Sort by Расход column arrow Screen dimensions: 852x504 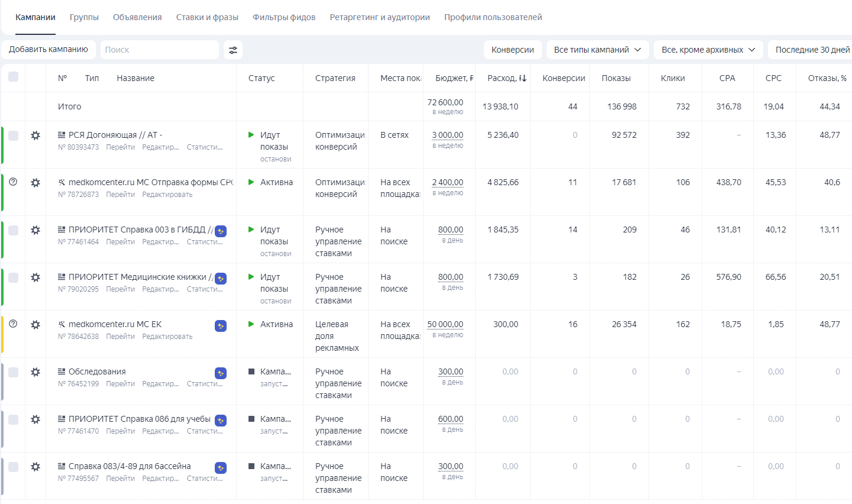[522, 78]
